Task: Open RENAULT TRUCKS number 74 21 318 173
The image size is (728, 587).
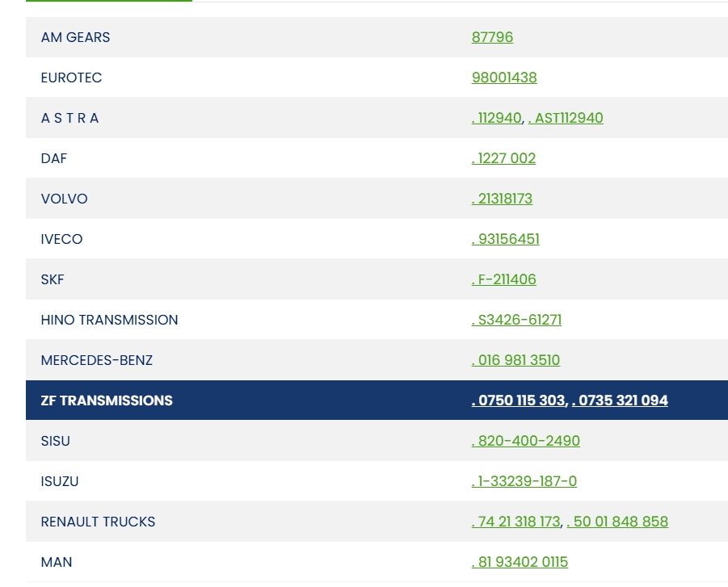Action: (516, 522)
